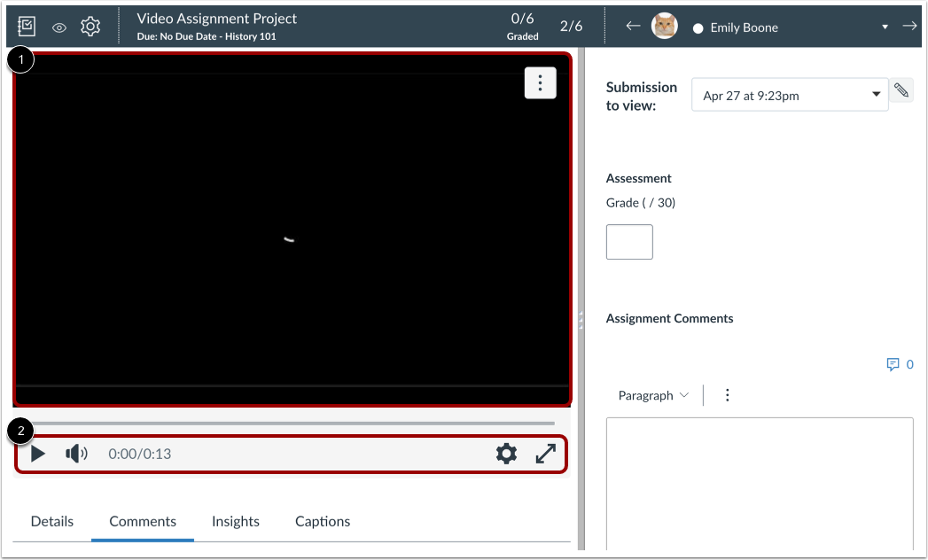Click the paperclip icon beside submission date
Screen dimensions: 928x560
coord(901,90)
